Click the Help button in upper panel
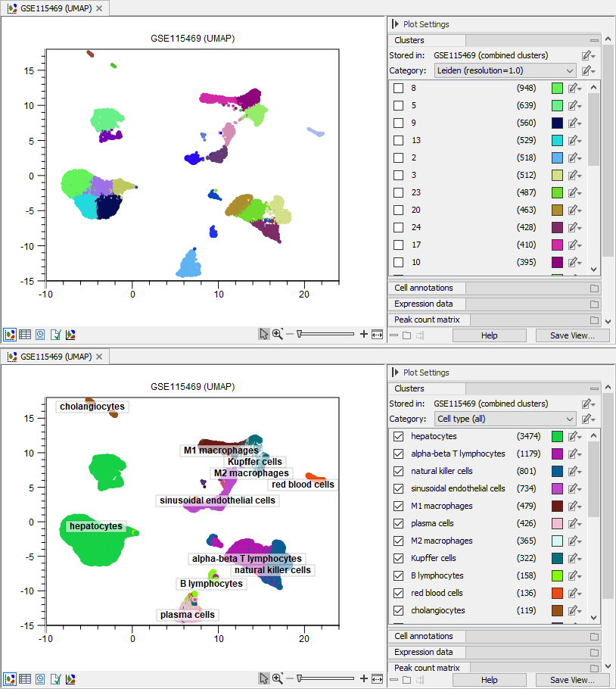Image resolution: width=616 pixels, height=689 pixels. (x=490, y=335)
